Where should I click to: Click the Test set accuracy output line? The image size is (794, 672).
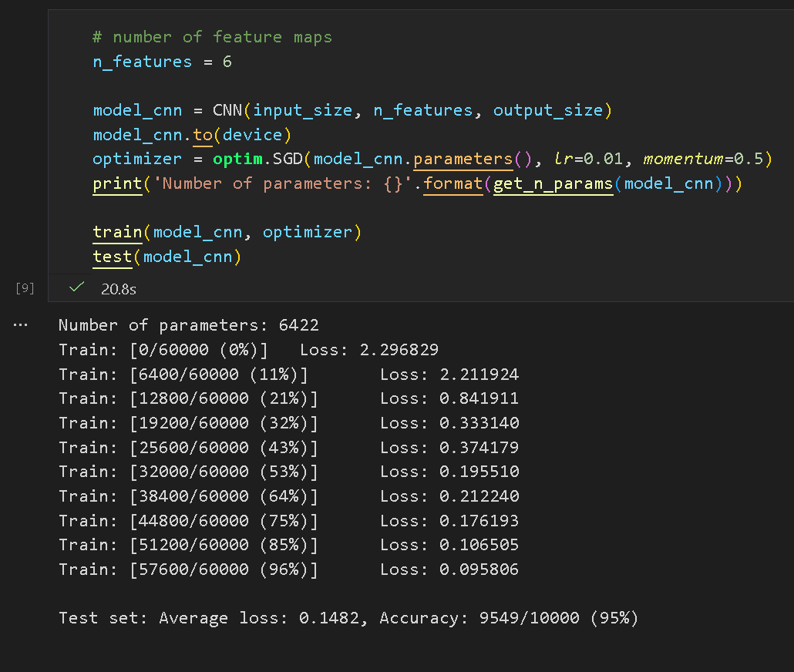tap(348, 618)
